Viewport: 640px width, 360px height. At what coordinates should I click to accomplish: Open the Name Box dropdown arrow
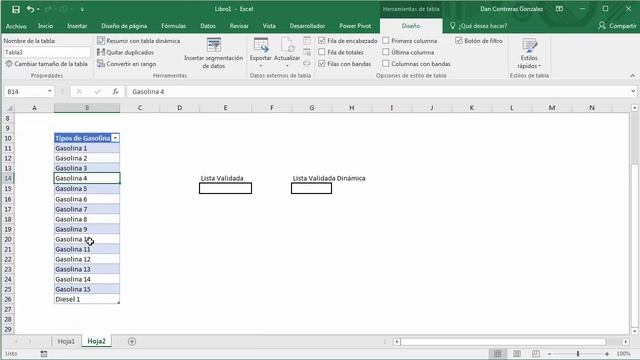pyautogui.click(x=49, y=91)
